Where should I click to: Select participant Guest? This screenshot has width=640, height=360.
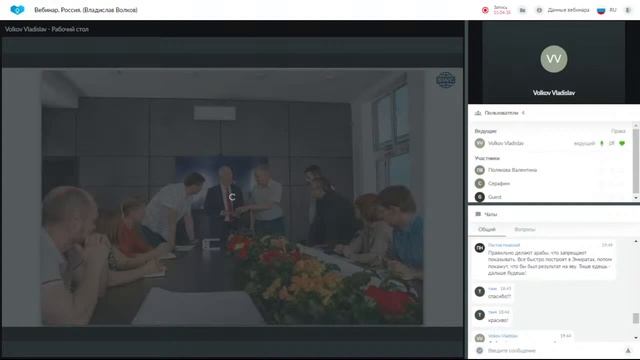495,197
